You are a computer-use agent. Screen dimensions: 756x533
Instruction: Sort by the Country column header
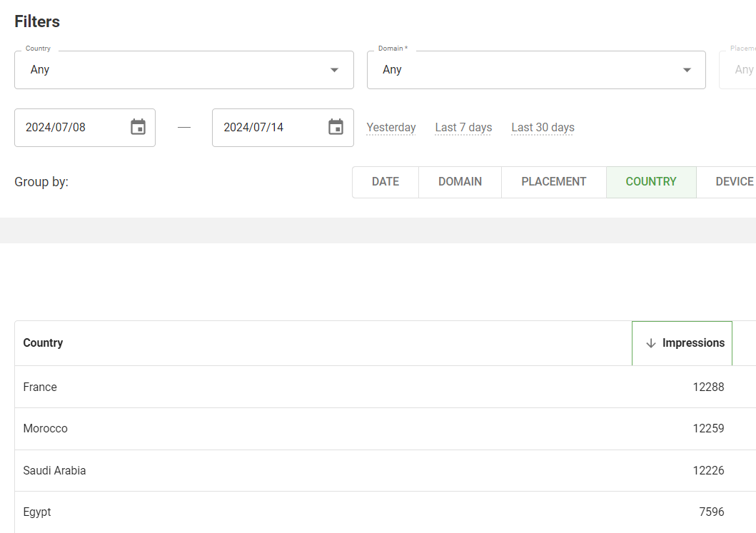(43, 343)
